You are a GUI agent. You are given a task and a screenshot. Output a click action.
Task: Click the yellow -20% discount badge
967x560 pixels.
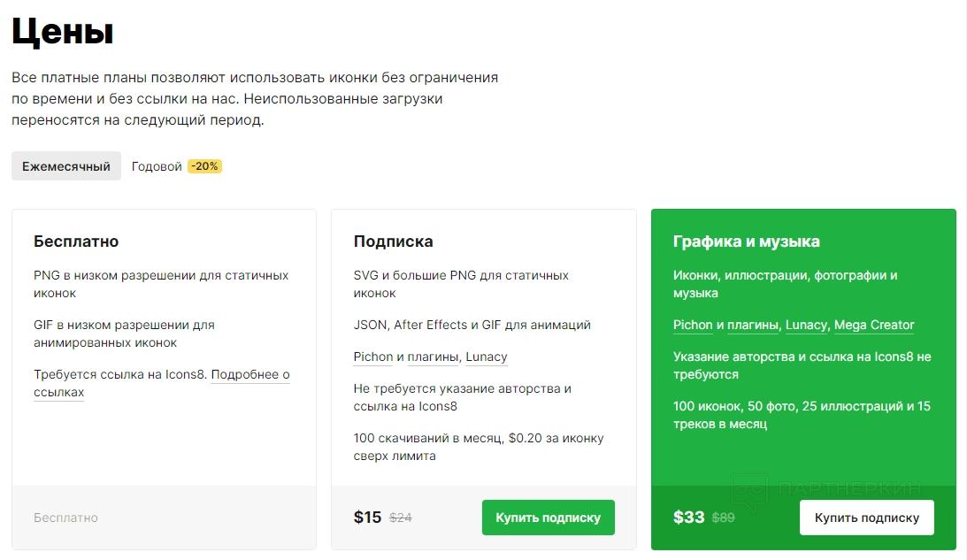[x=204, y=166]
